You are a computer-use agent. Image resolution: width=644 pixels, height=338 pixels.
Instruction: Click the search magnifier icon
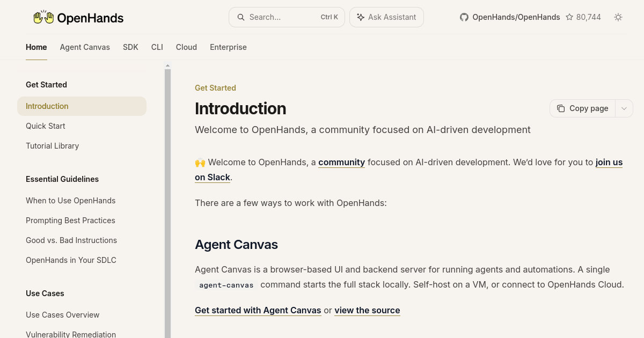(241, 17)
